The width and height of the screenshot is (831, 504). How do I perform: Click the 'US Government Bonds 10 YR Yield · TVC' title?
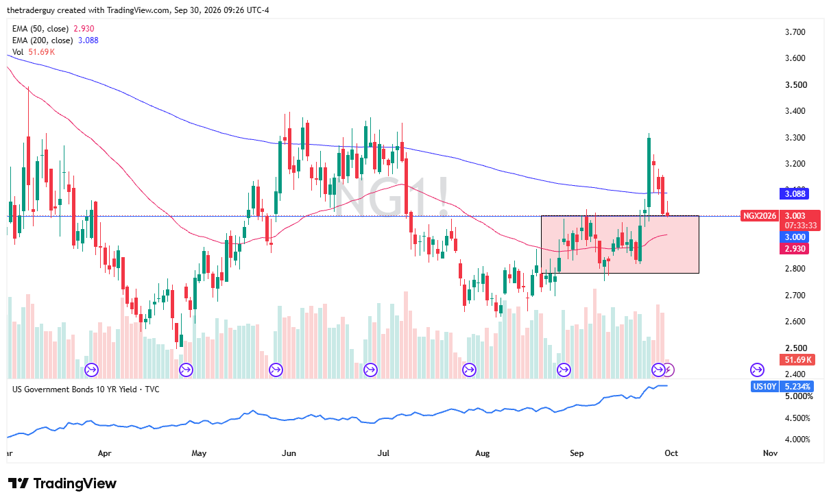pos(86,389)
